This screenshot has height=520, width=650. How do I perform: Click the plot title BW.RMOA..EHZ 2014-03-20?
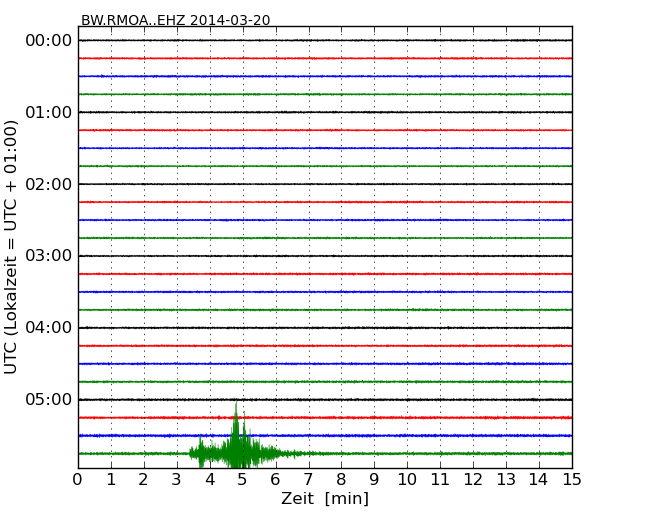point(175,20)
